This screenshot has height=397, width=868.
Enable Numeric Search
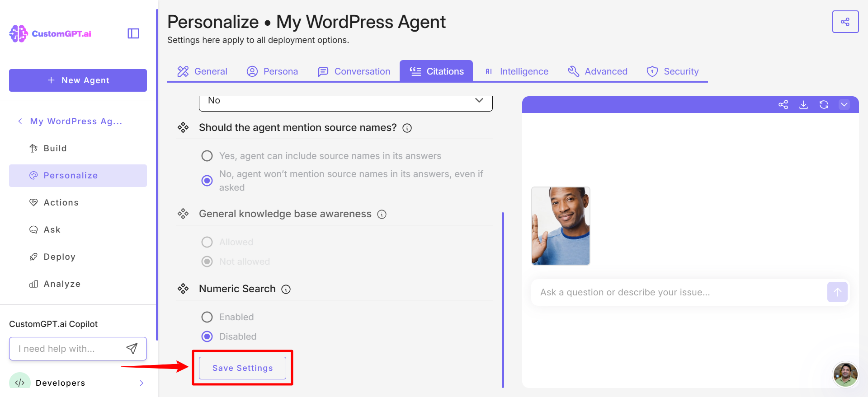207,317
